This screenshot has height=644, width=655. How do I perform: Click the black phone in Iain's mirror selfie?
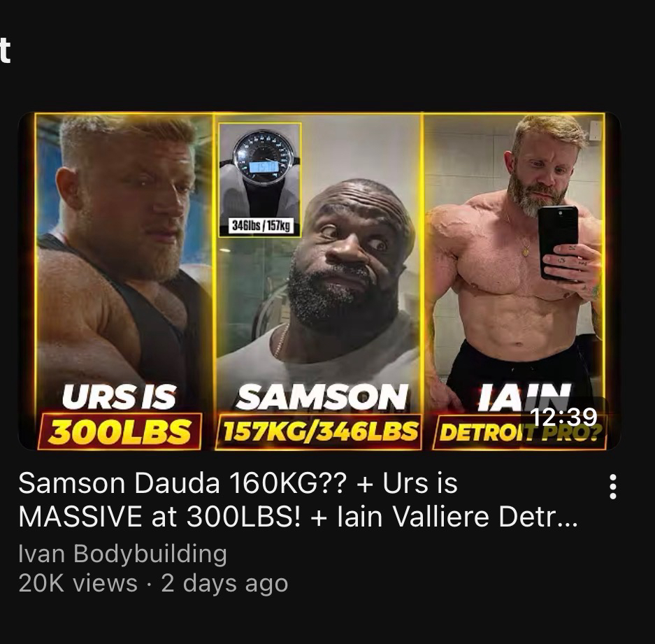point(558,243)
